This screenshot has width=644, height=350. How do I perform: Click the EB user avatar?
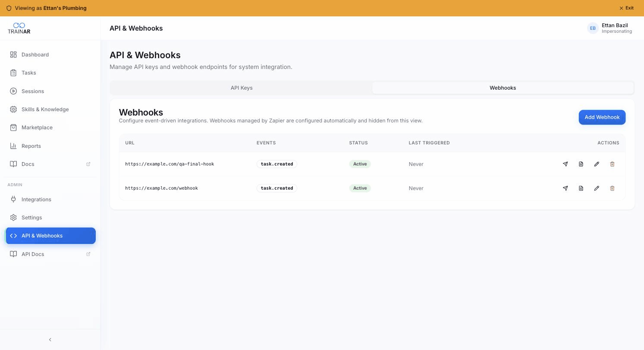pyautogui.click(x=593, y=28)
